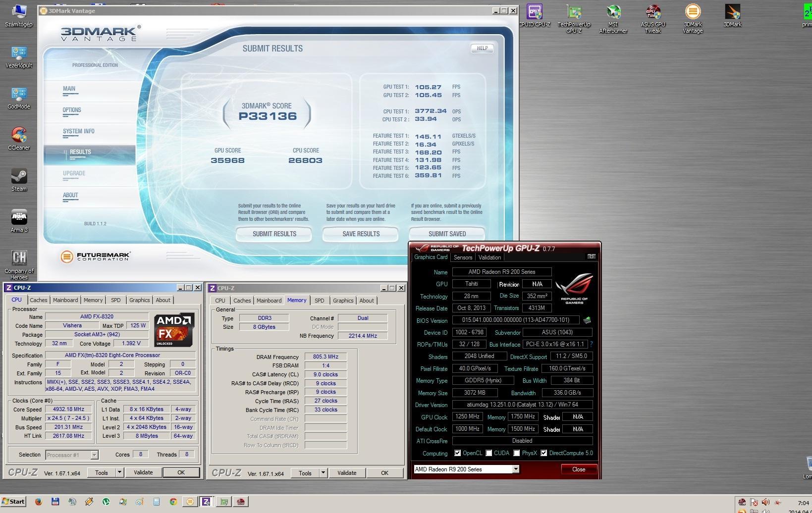Launch CCleaner from the desktop
This screenshot has height=513, width=812.
tap(19, 139)
